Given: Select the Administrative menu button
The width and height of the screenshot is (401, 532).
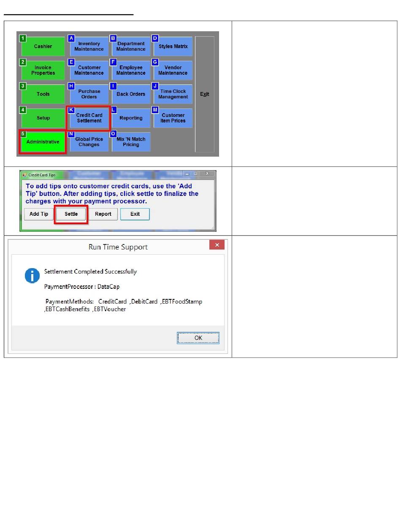Looking at the screenshot, I should (43, 142).
